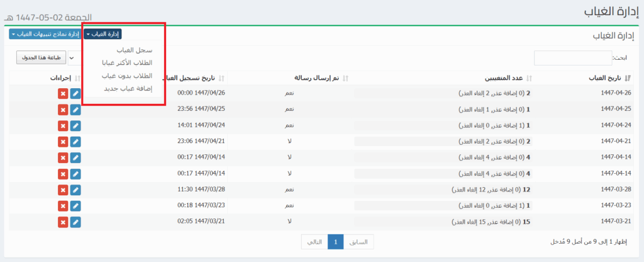Edit the 1447-04-24 absence entry
The image size is (644, 262).
(75, 125)
